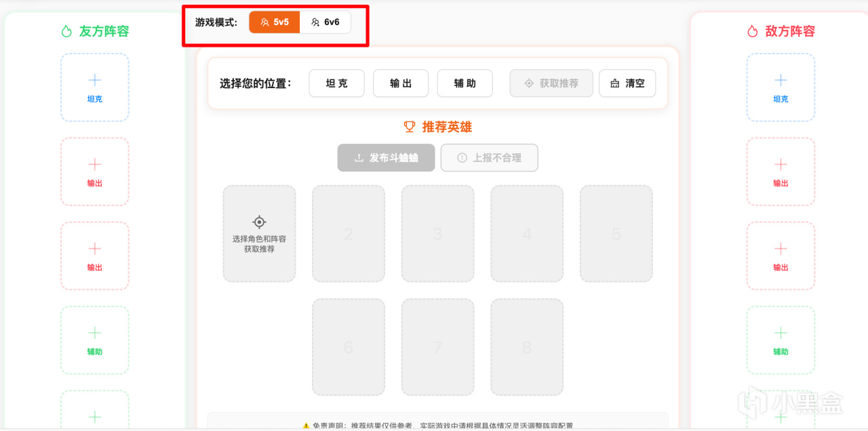Add first 输出 hero to 敌方阵容

781,172
